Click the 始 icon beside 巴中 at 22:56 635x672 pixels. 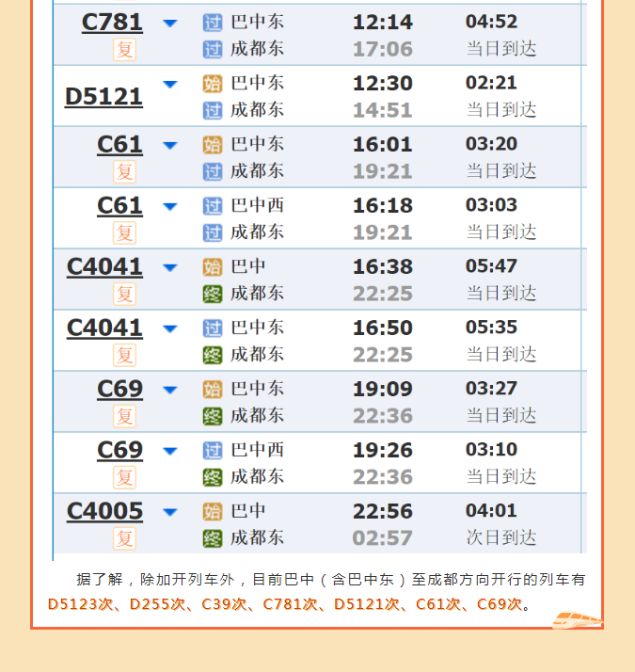tap(213, 512)
